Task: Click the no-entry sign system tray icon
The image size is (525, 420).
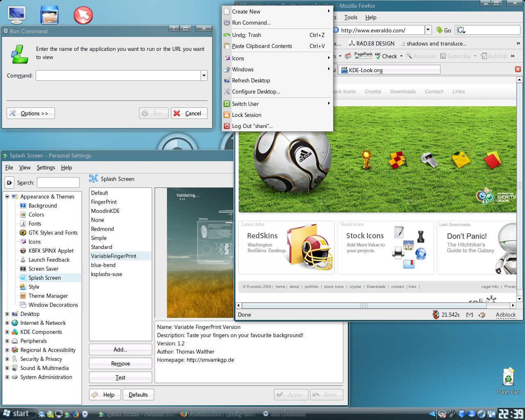Action: pyautogui.click(x=442, y=414)
